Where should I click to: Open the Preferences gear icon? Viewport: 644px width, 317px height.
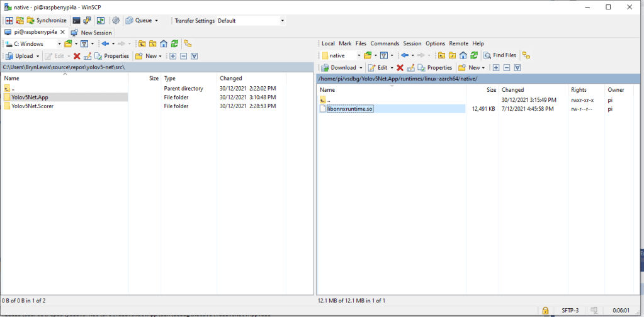pos(115,20)
